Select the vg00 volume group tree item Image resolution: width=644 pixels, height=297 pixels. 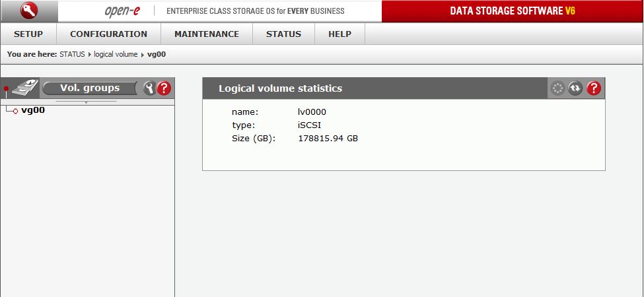(x=33, y=110)
